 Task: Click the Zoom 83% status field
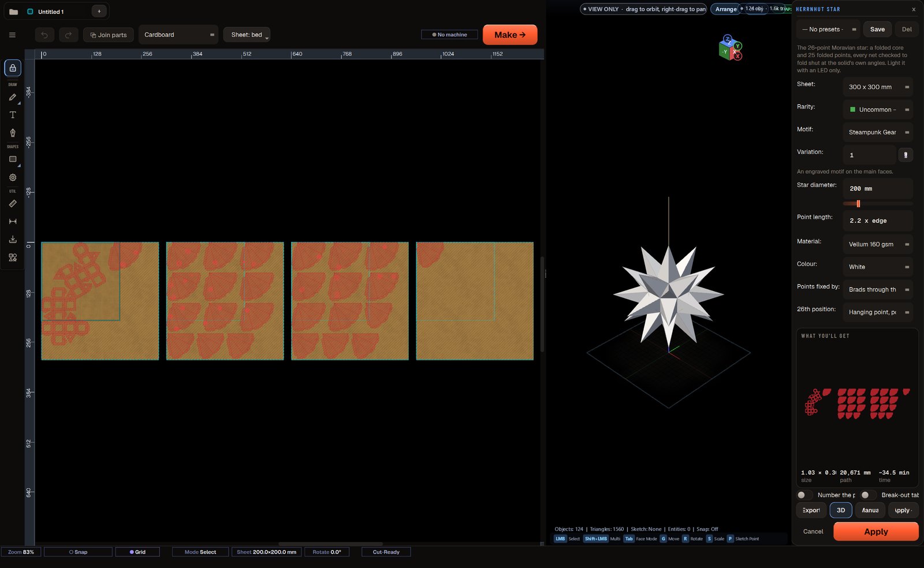click(21, 552)
